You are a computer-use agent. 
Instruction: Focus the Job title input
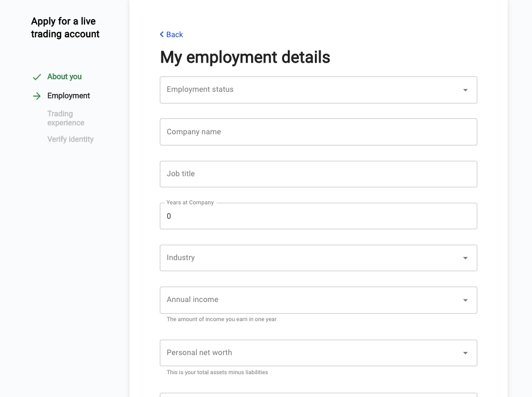tap(318, 174)
